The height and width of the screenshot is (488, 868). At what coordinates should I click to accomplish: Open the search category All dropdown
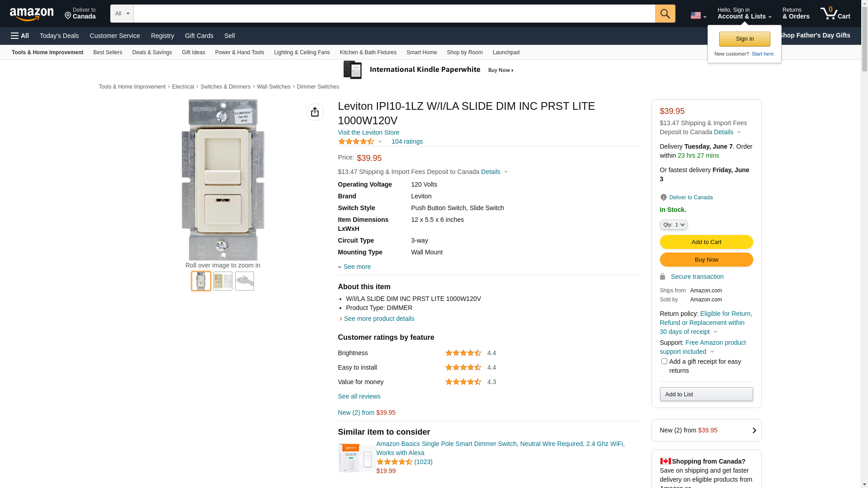(x=122, y=14)
